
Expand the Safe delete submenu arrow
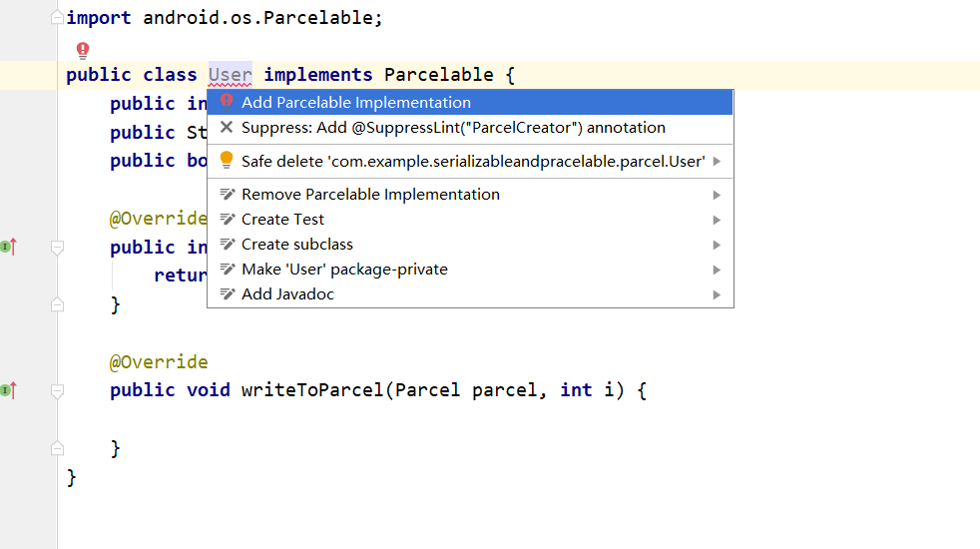pos(717,162)
